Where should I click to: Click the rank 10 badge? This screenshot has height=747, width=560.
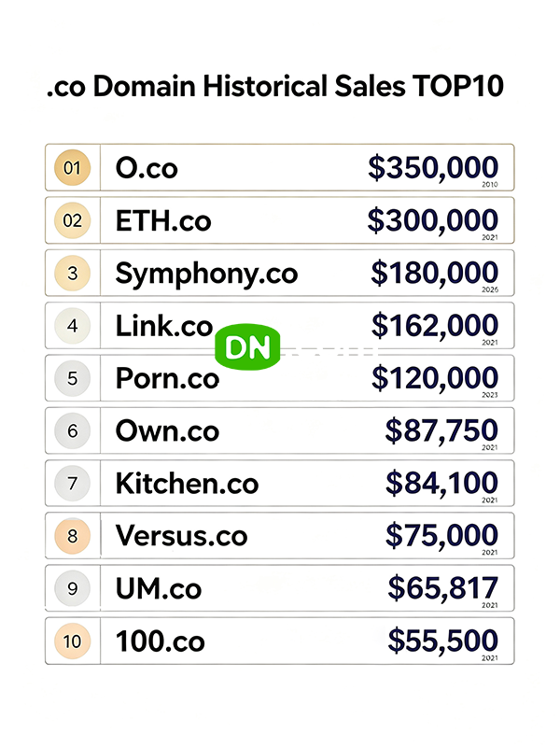tap(73, 641)
